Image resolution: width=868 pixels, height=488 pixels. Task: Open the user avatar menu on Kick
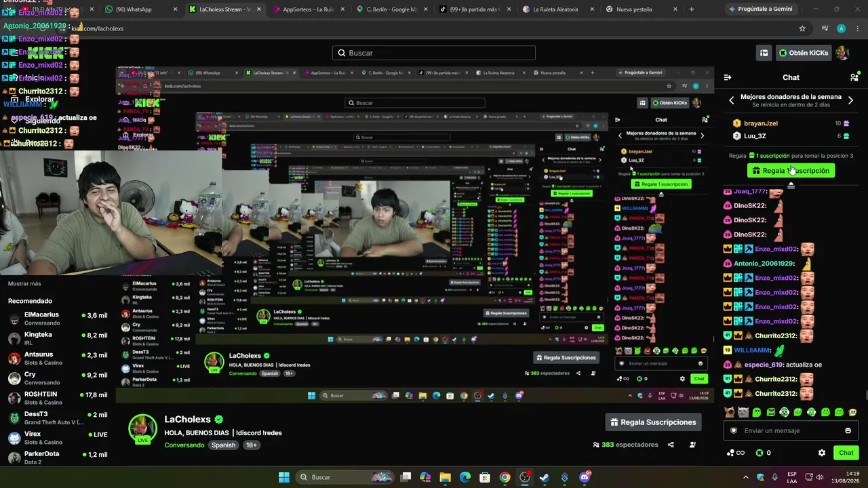click(842, 53)
